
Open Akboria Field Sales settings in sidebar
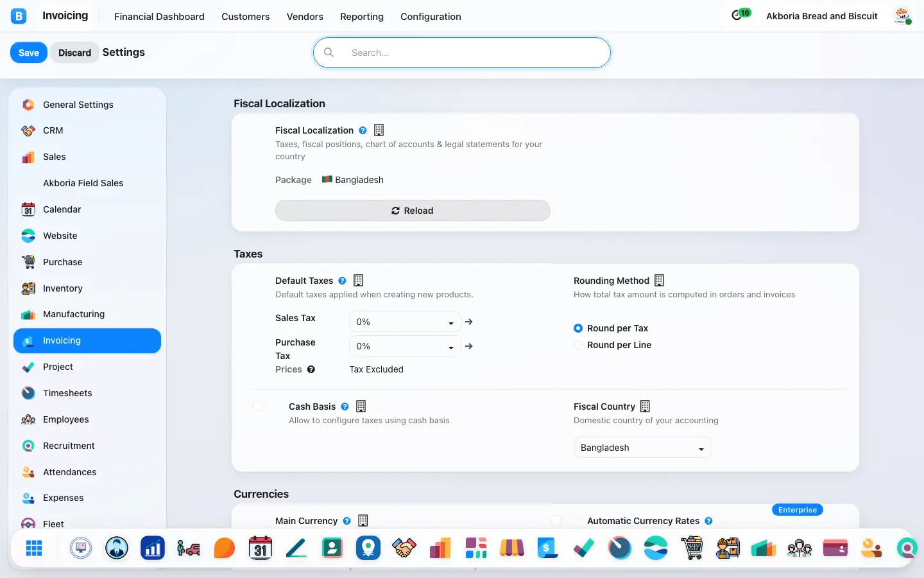[87, 183]
